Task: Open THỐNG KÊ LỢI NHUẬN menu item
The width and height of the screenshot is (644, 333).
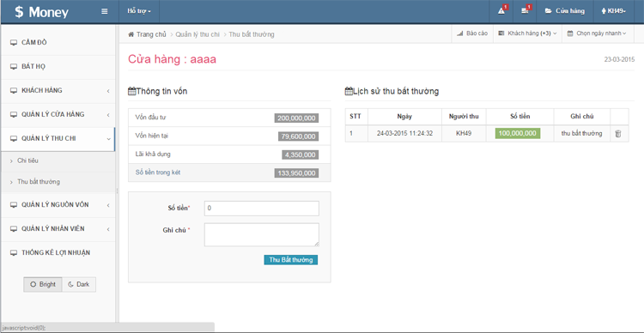Action: (x=58, y=253)
